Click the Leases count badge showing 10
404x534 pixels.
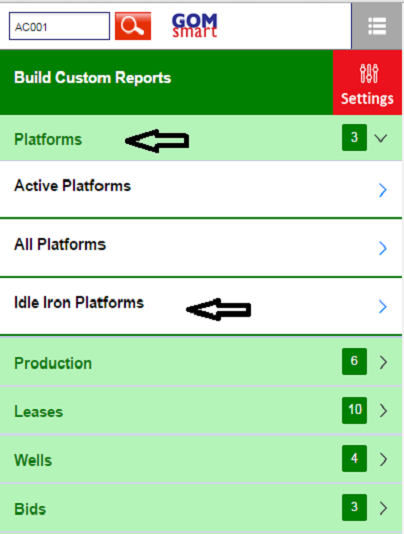pyautogui.click(x=354, y=410)
